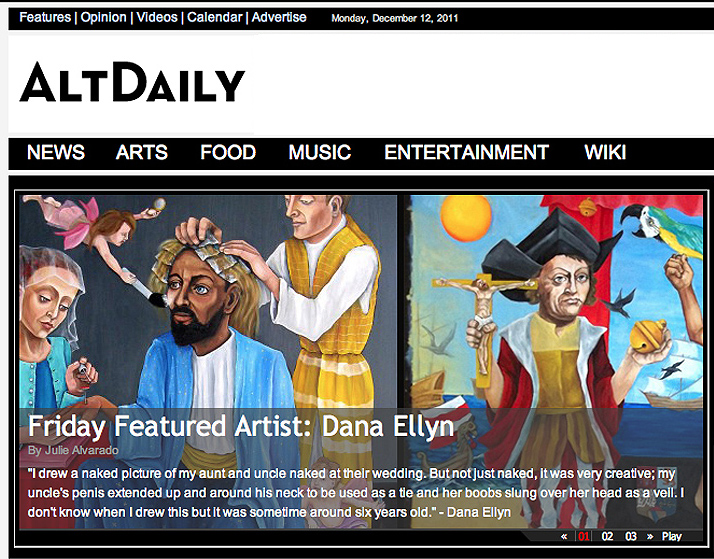Viewport: 714px width, 559px height.
Task: Switch to slide 03
Action: point(631,536)
